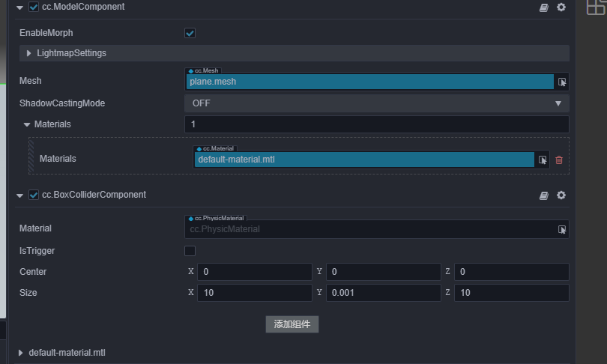Open BoxColliderComponent settings gear

[561, 195]
